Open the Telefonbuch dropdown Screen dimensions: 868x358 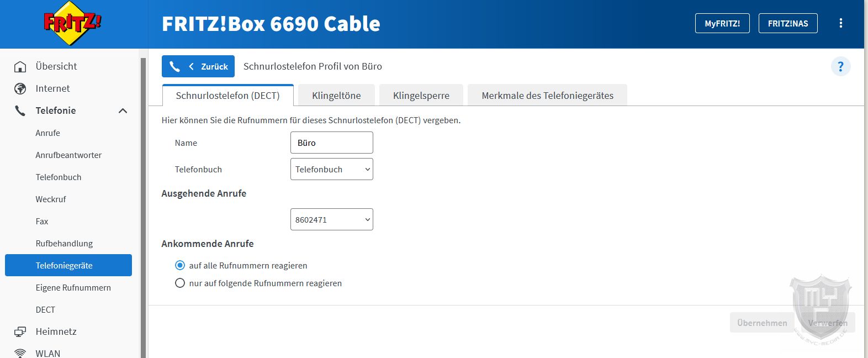point(332,169)
